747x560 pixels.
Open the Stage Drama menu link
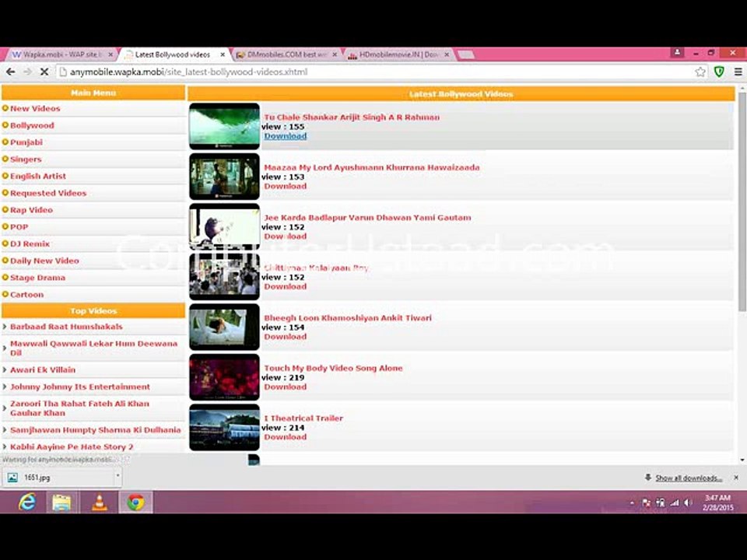pyautogui.click(x=37, y=278)
